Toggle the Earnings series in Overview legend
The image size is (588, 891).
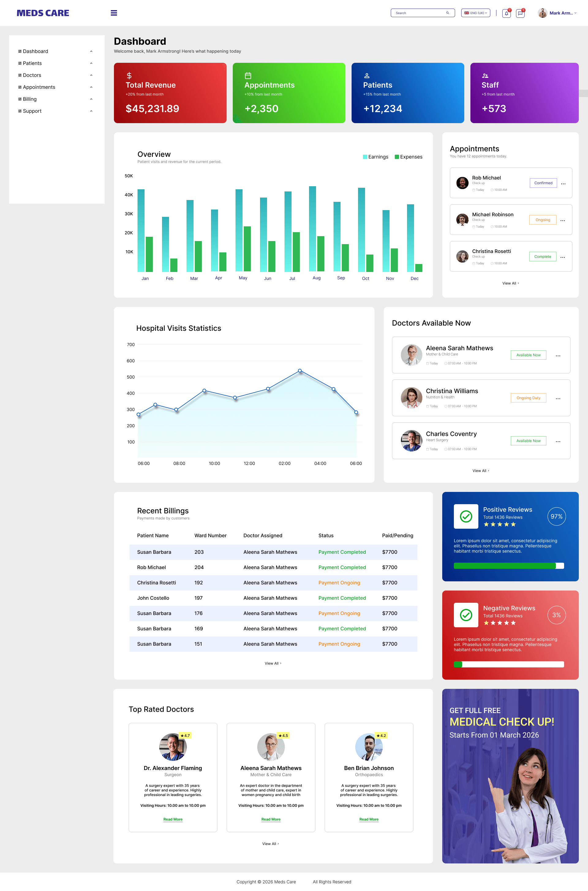[x=375, y=157]
